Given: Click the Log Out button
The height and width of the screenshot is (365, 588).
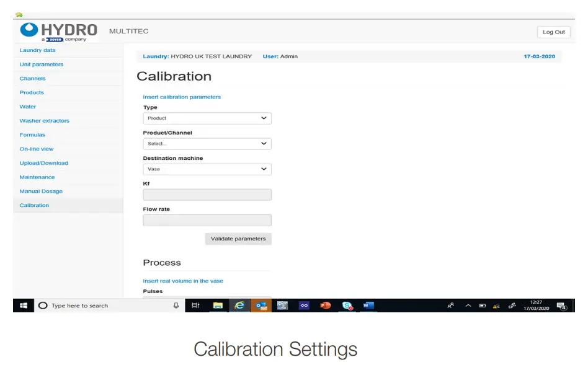Looking at the screenshot, I should tap(553, 32).
